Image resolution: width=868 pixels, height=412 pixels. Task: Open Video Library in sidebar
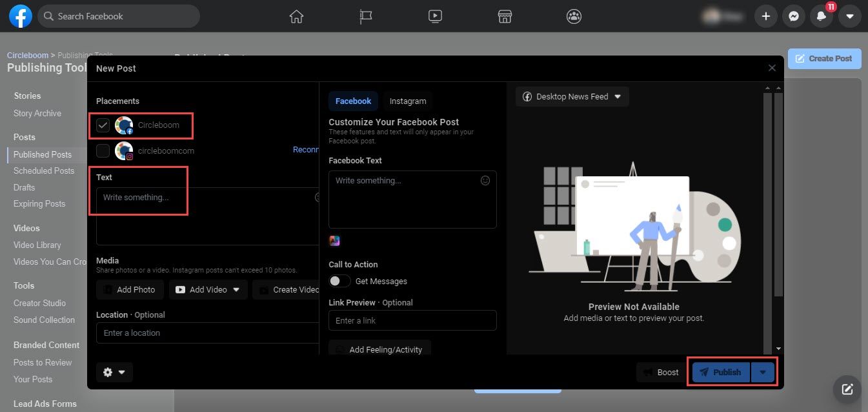pyautogui.click(x=37, y=245)
